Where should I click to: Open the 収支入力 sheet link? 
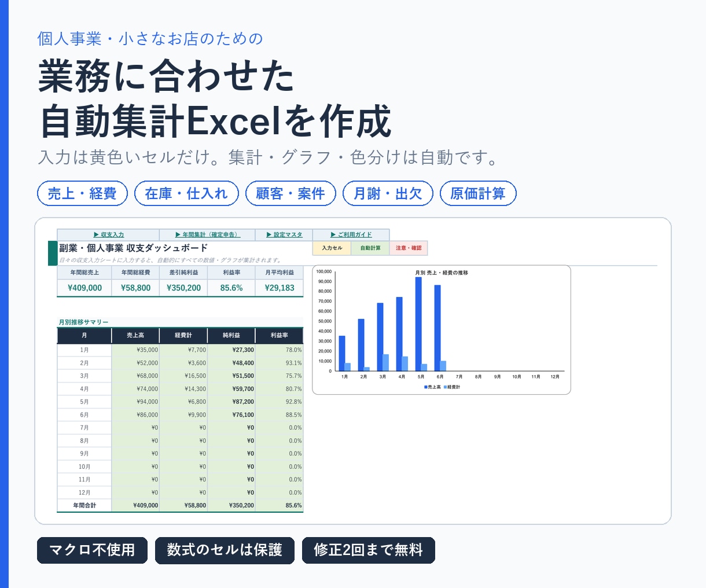109,234
